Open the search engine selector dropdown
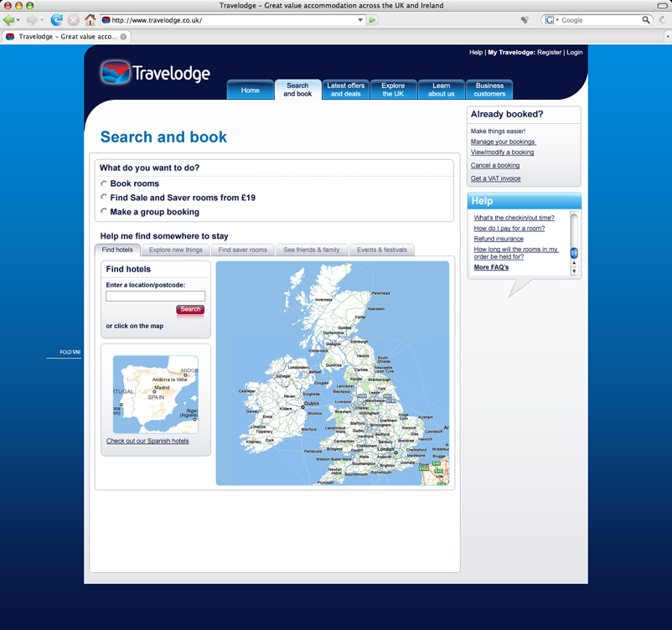 (551, 20)
